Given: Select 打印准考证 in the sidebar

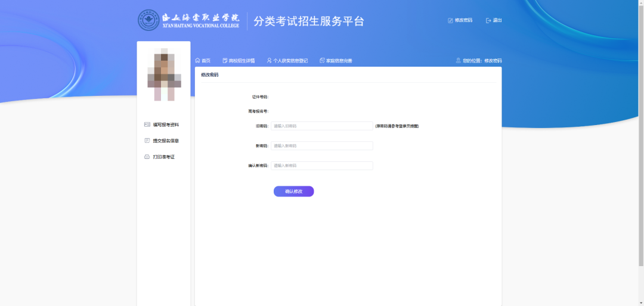Looking at the screenshot, I should (x=159, y=157).
